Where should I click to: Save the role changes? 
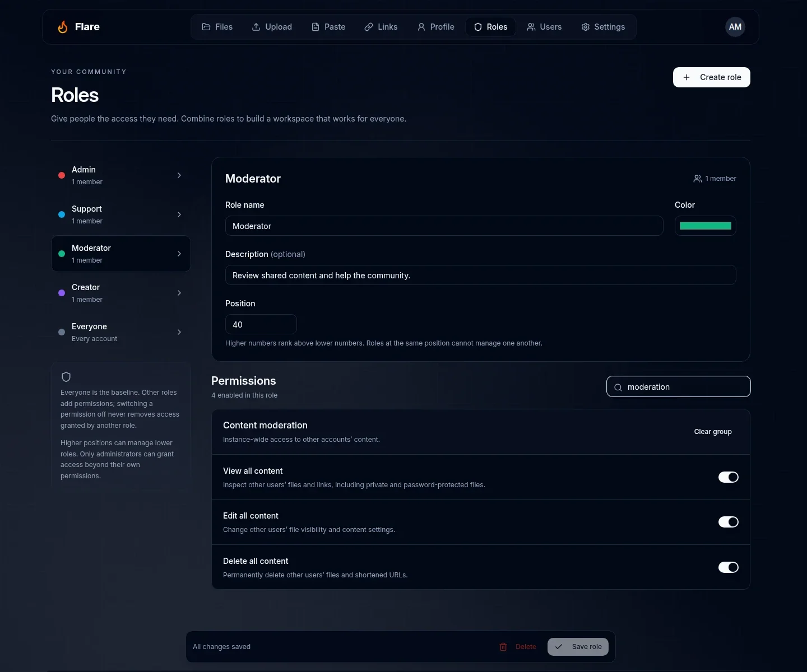click(578, 647)
